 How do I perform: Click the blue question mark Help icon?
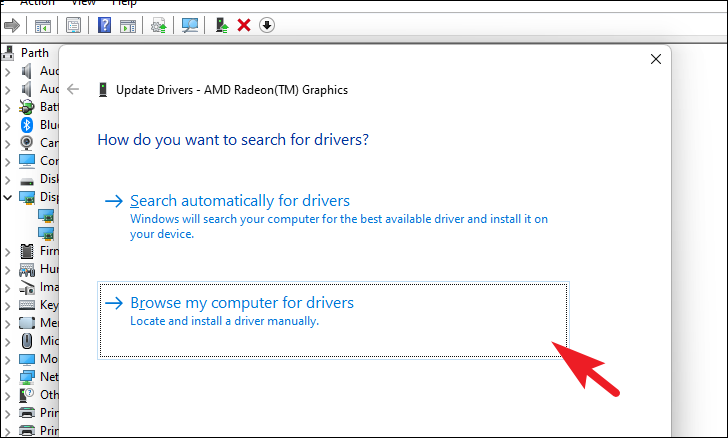[x=104, y=25]
